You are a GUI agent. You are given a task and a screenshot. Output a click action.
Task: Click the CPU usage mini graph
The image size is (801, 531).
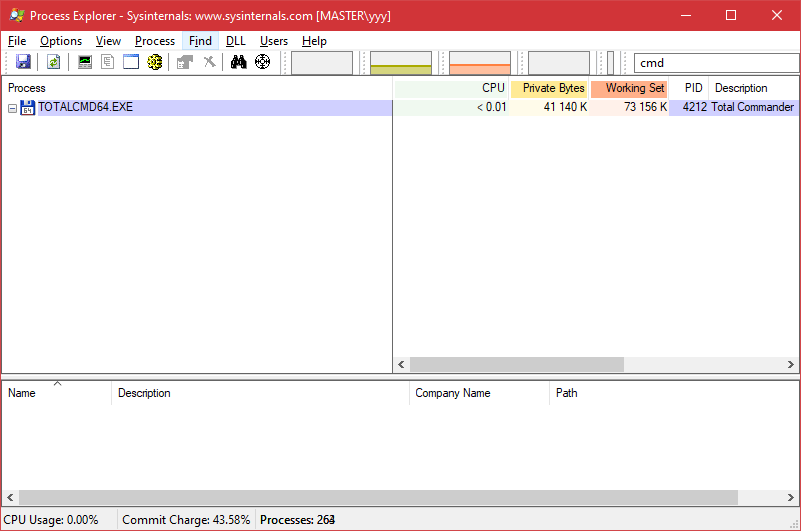pos(322,63)
